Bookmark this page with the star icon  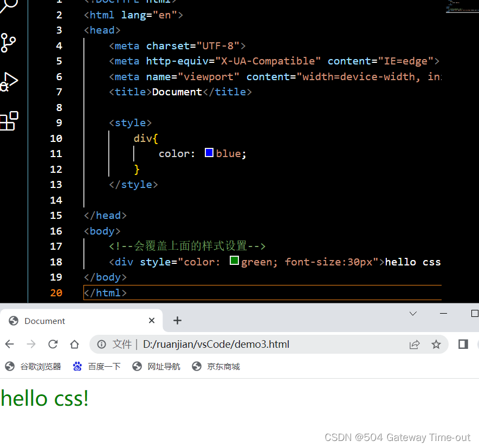pyautogui.click(x=436, y=345)
